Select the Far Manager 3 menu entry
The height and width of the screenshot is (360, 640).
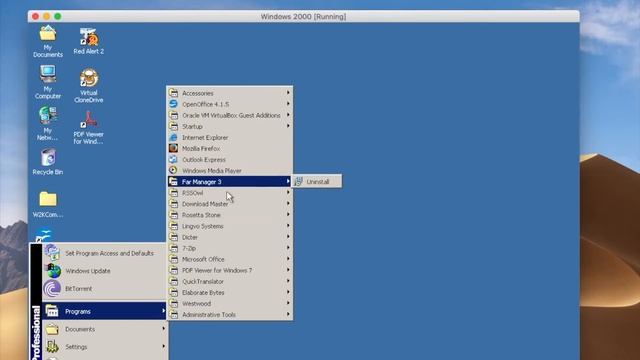pos(230,182)
